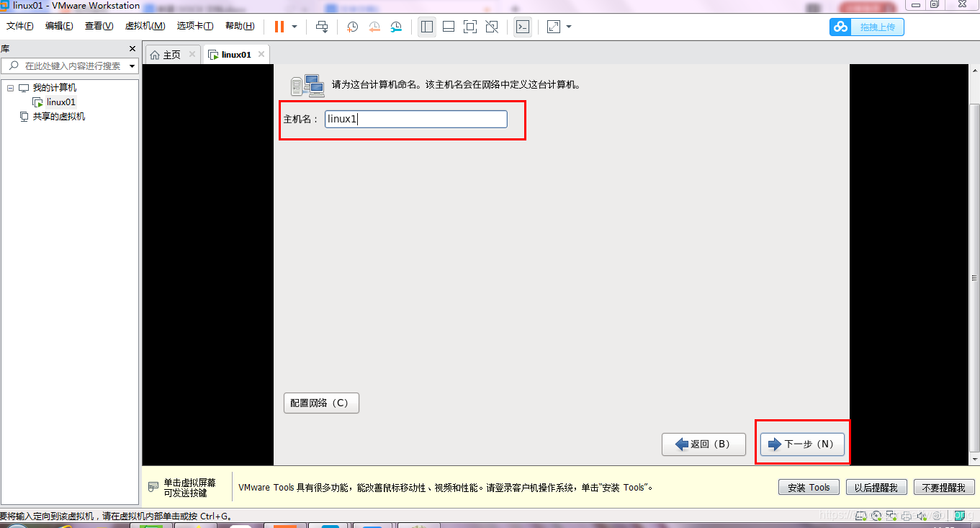Collapse the 我的计算机 tree node
Viewport: 980px width, 528px height.
click(9, 87)
